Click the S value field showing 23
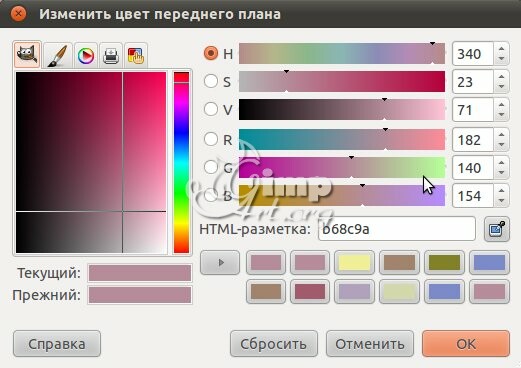This screenshot has width=521, height=368. tap(473, 82)
